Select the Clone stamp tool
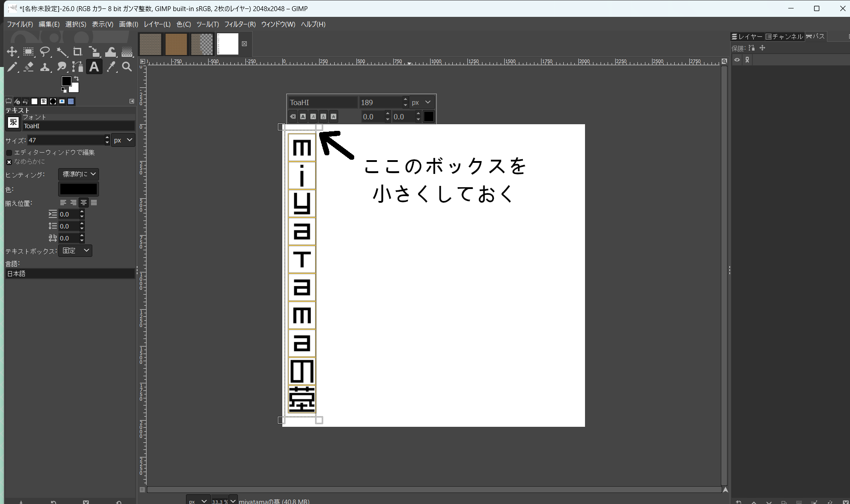 tap(45, 67)
